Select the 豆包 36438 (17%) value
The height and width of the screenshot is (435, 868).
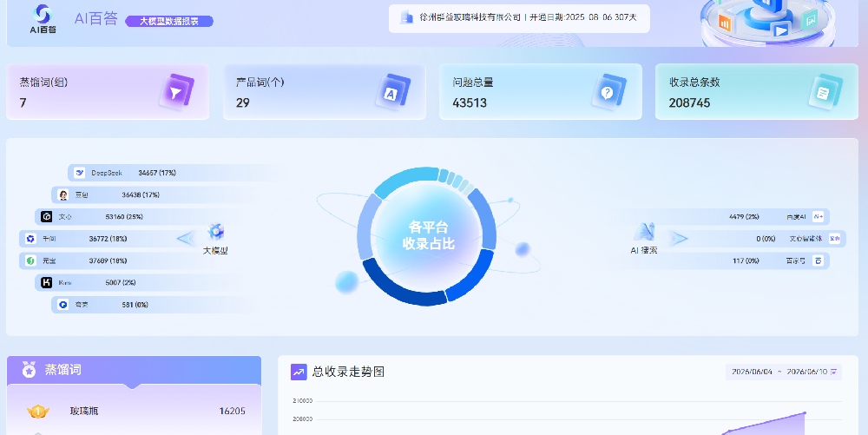coord(141,194)
